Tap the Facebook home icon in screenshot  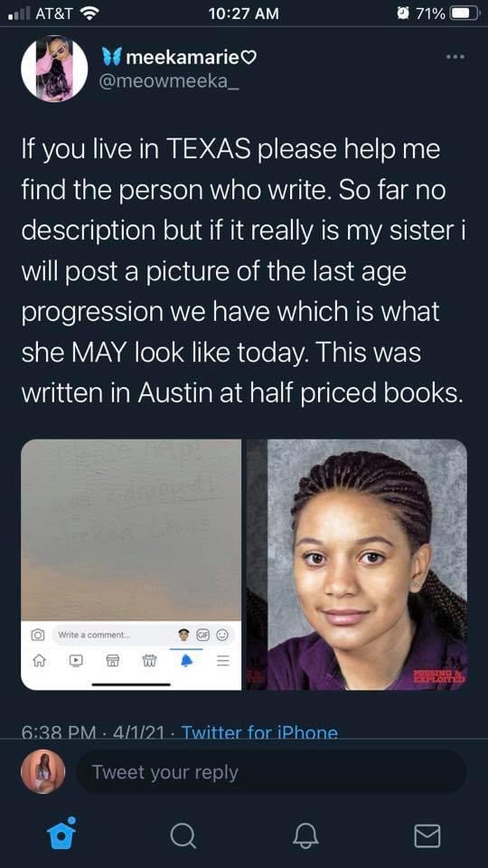coord(39,660)
